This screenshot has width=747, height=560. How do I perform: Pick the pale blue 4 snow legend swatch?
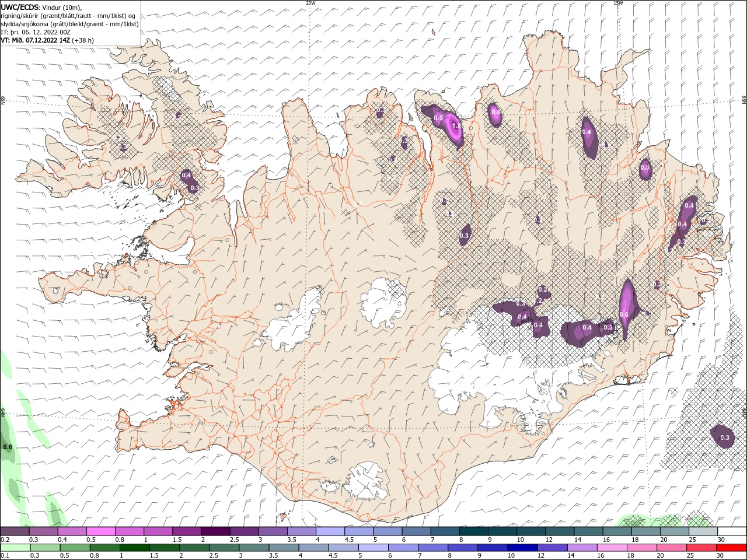coord(330,531)
